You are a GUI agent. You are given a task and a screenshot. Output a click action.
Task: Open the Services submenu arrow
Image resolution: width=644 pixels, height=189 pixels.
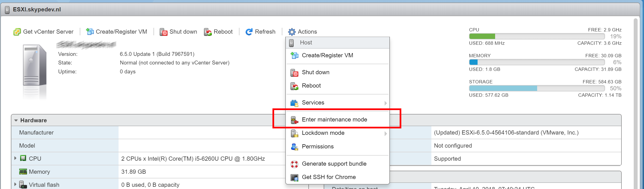pos(385,103)
